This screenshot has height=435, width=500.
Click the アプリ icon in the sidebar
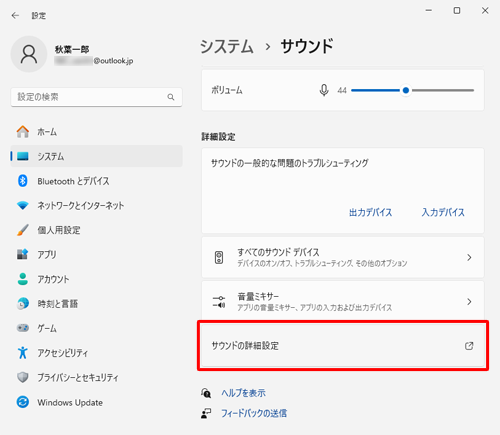[x=23, y=254]
